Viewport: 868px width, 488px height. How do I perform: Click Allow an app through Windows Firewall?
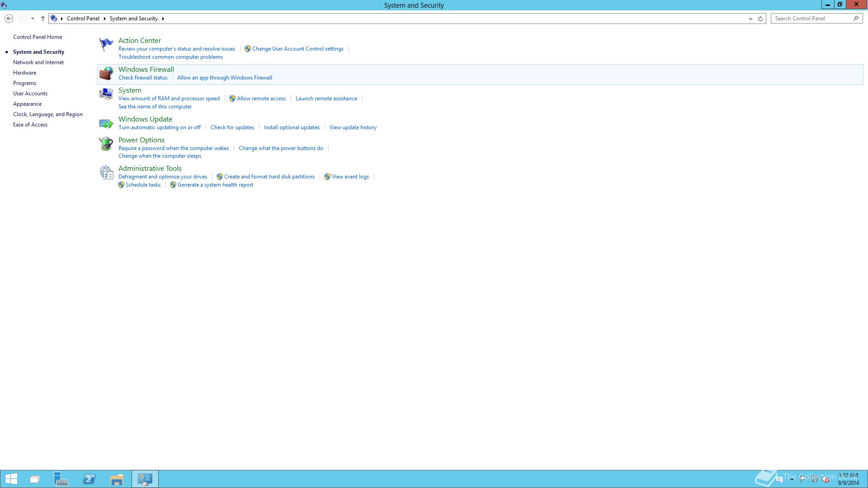point(225,78)
